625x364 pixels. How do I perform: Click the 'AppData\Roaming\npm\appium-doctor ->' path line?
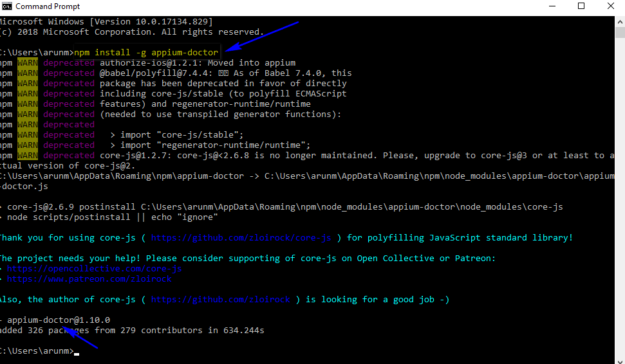pos(307,176)
